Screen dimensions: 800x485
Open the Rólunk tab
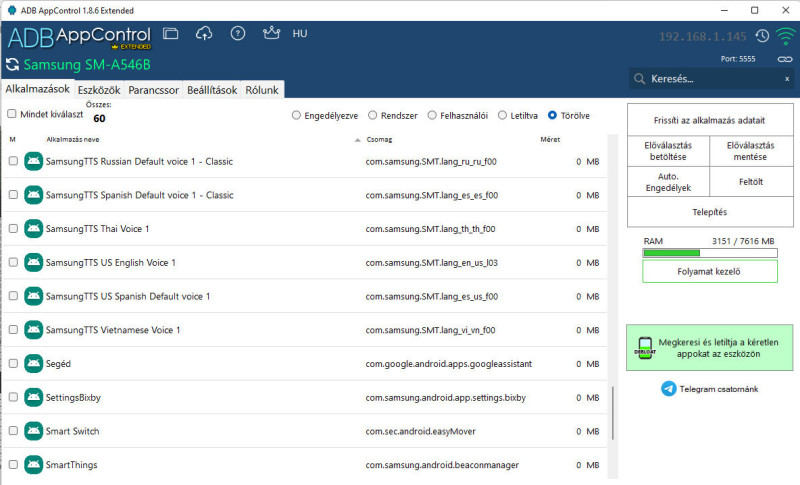[262, 90]
